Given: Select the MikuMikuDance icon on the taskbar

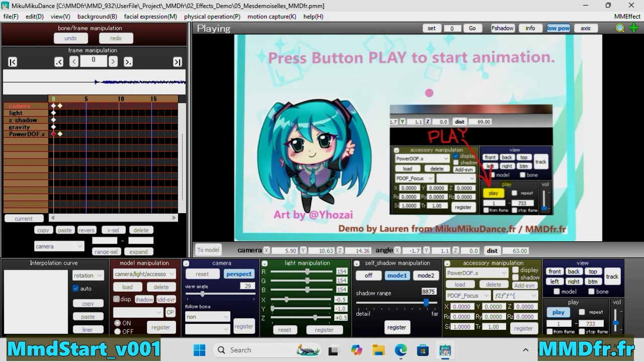Looking at the screenshot, I should (x=444, y=350).
